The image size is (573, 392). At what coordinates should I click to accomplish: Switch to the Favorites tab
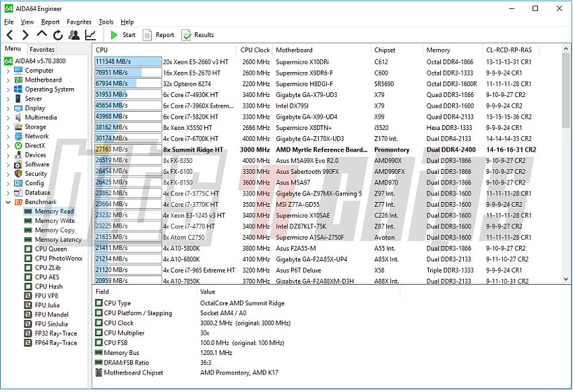click(x=42, y=49)
